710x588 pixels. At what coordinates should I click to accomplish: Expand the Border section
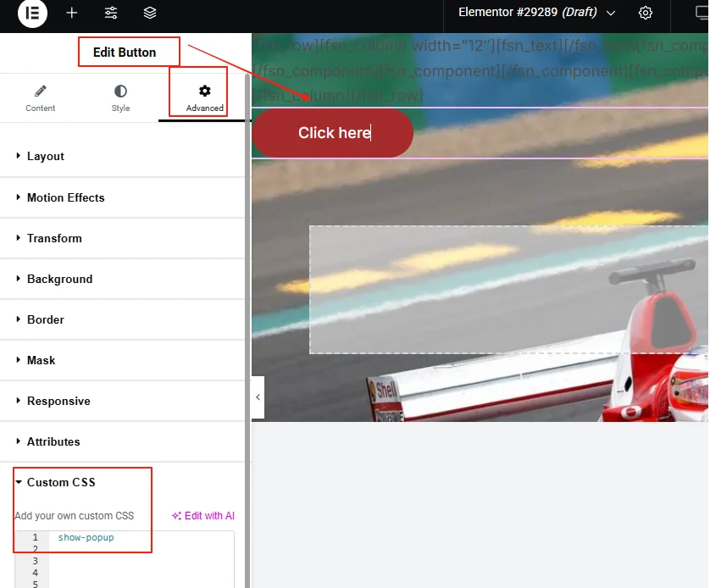(46, 319)
